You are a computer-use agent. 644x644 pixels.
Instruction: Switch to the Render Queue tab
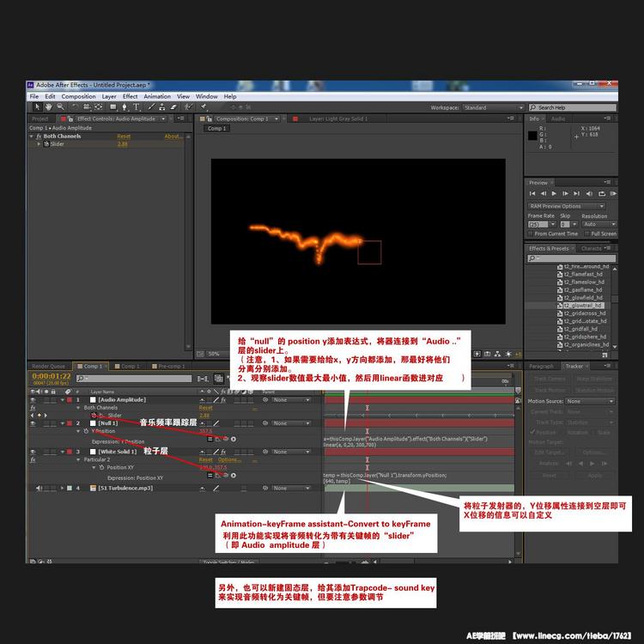click(48, 366)
